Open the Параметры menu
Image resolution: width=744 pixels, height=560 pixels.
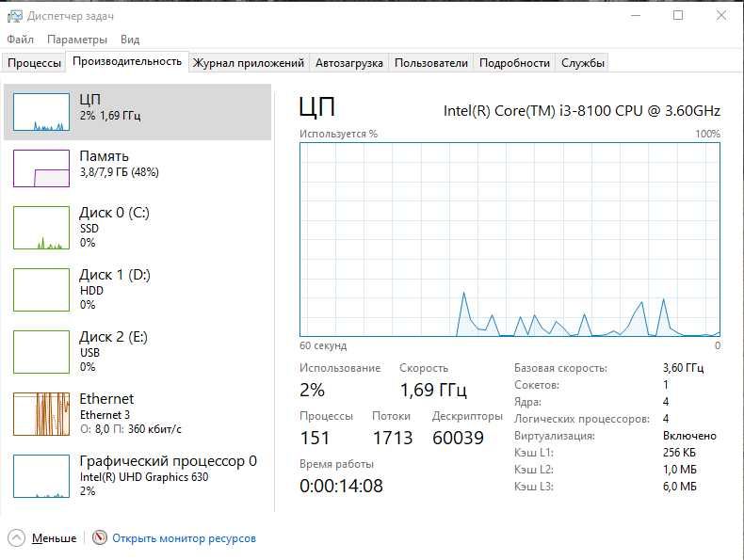coord(77,40)
